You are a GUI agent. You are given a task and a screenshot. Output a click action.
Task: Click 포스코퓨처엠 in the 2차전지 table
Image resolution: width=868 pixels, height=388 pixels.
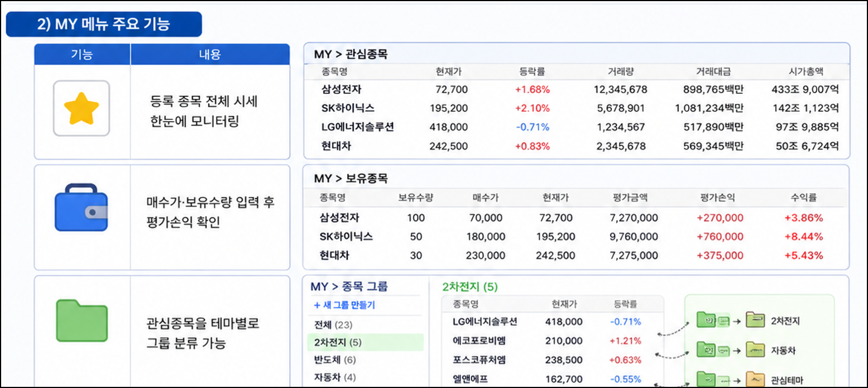[479, 360]
